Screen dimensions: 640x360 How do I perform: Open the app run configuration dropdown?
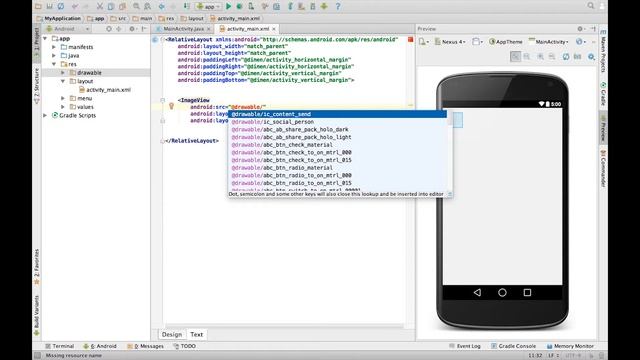pos(208,7)
